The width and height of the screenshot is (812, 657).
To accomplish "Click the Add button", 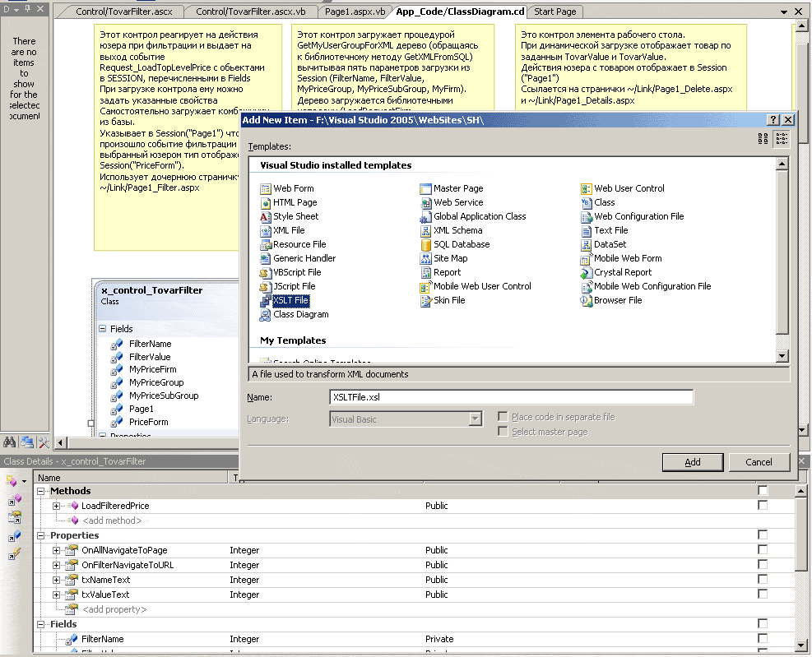I will pyautogui.click(x=693, y=462).
